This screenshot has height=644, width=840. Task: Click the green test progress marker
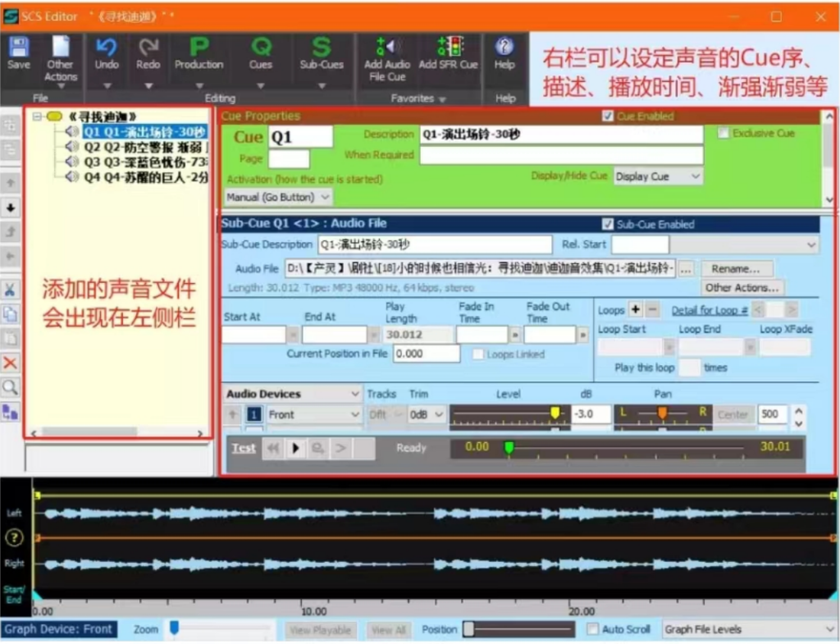509,447
